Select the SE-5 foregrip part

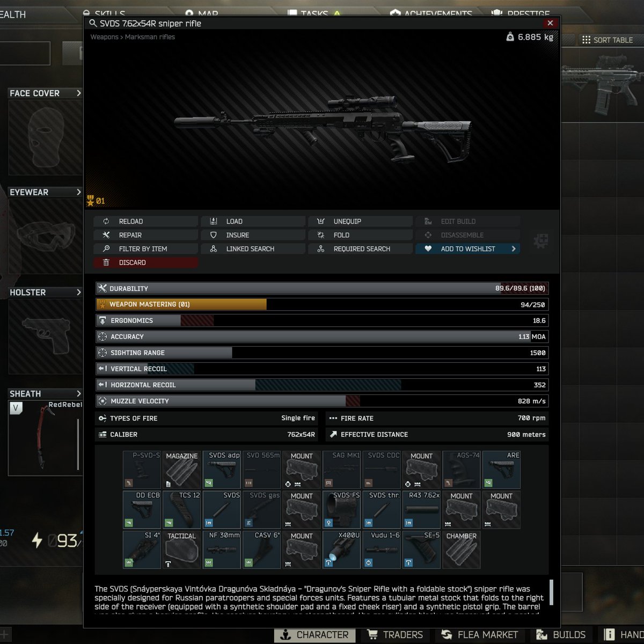point(422,550)
